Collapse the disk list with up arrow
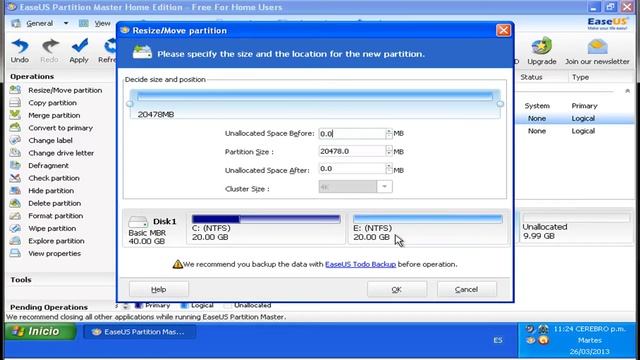The image size is (640, 360). (x=627, y=91)
